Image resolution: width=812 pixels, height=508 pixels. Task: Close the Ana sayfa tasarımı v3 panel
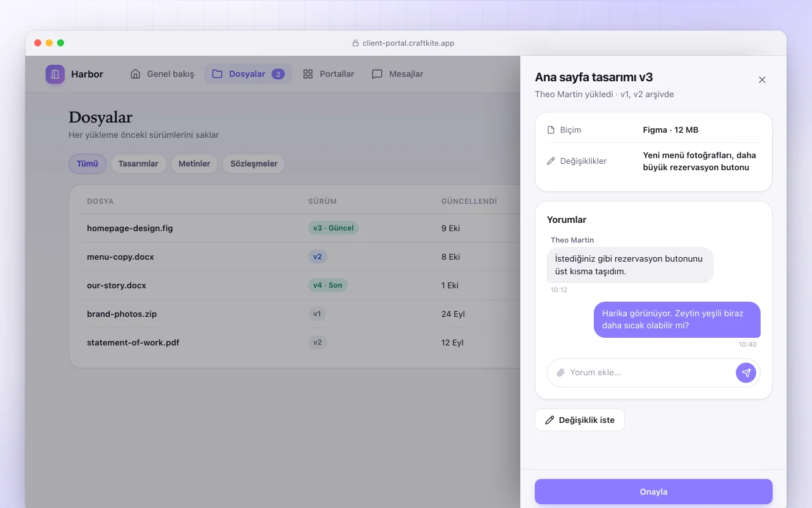[762, 80]
